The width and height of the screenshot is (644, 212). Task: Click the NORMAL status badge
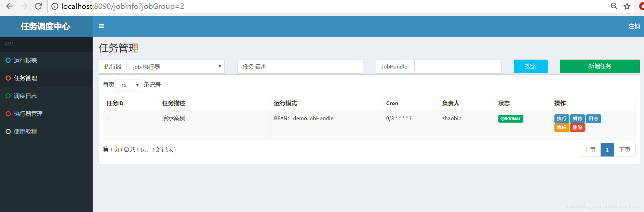coord(511,119)
